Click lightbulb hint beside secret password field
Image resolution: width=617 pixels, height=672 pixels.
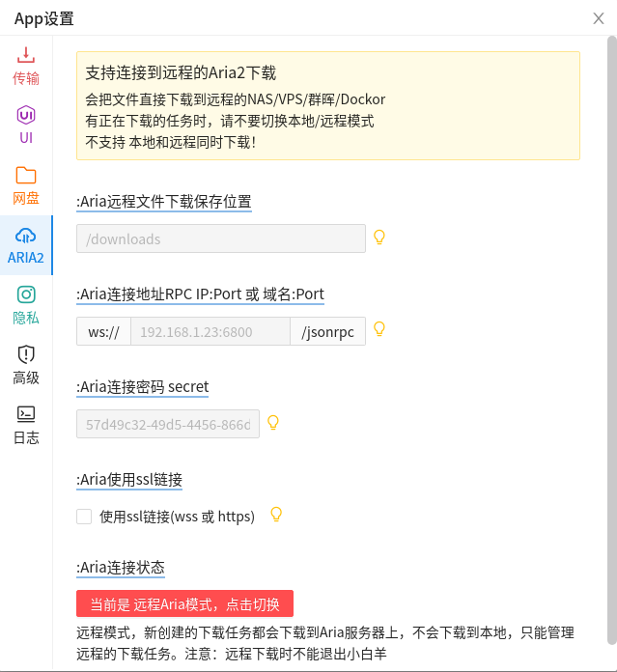click(x=273, y=422)
